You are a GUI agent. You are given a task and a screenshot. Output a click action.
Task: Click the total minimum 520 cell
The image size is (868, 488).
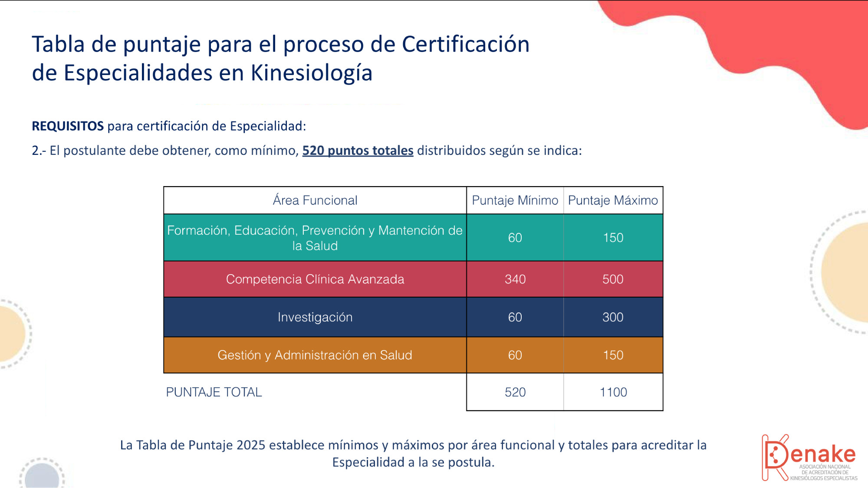[x=515, y=392]
